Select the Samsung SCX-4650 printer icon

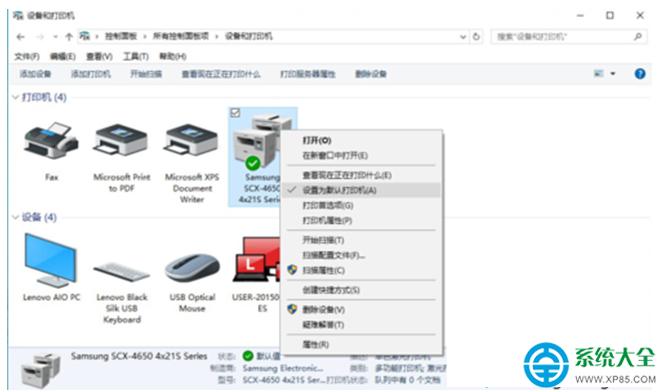(257, 141)
